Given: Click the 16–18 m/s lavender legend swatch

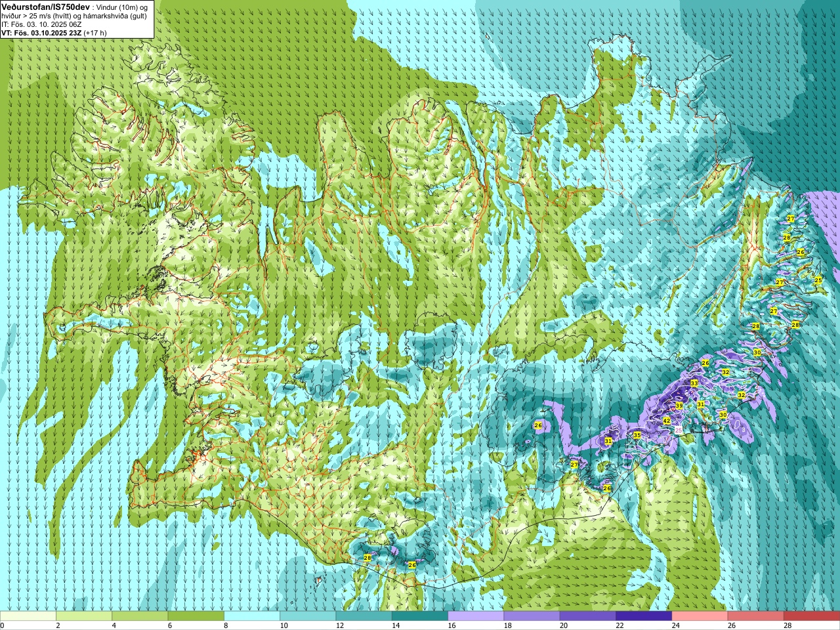Looking at the screenshot, I should tap(476, 616).
